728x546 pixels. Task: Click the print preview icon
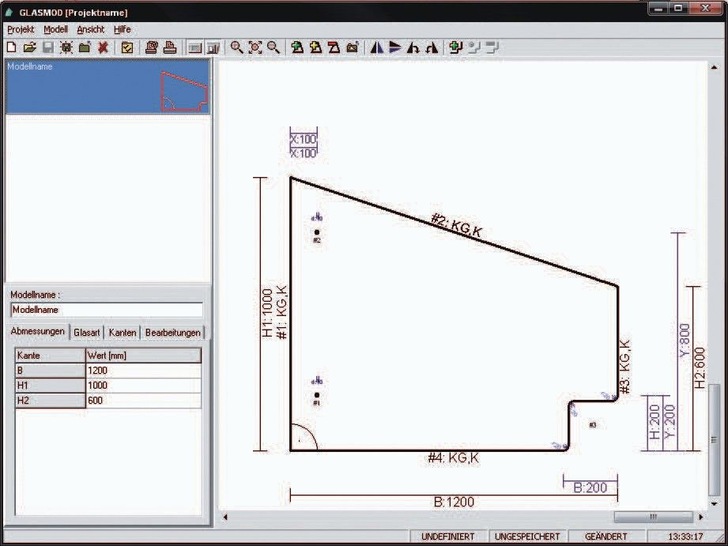coord(151,47)
